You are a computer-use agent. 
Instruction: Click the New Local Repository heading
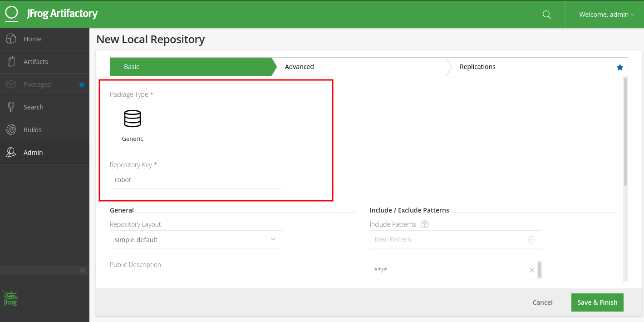151,40
